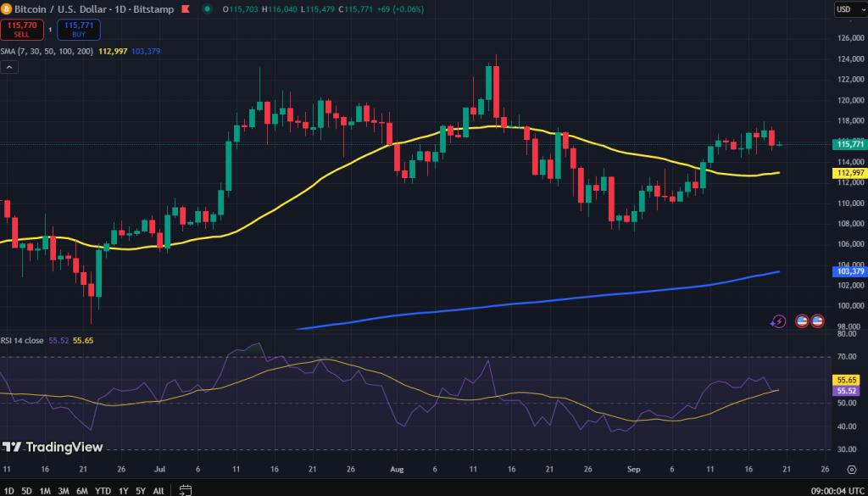This screenshot has height=496, width=868.
Task: Click the second US flag economic event icon
Action: [x=817, y=321]
